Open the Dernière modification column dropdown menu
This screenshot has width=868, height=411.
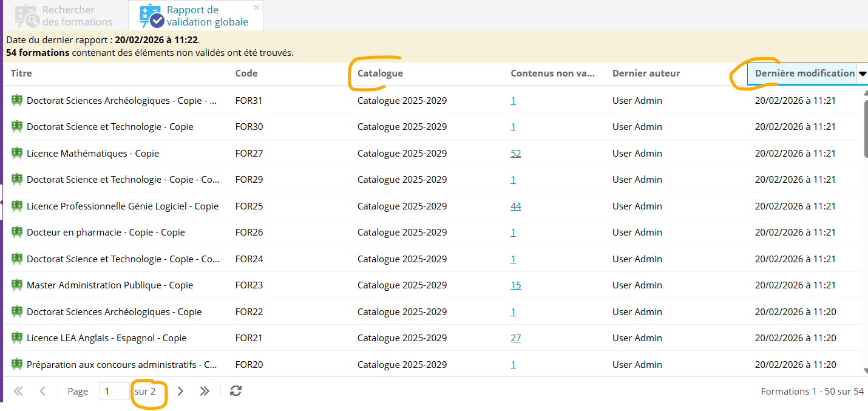click(862, 73)
